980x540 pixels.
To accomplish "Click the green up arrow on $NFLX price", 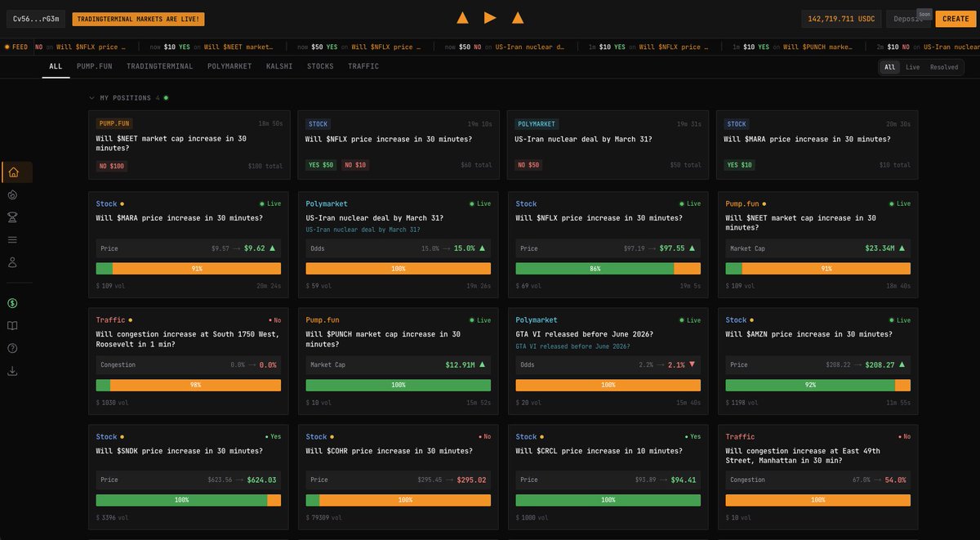I will click(693, 248).
